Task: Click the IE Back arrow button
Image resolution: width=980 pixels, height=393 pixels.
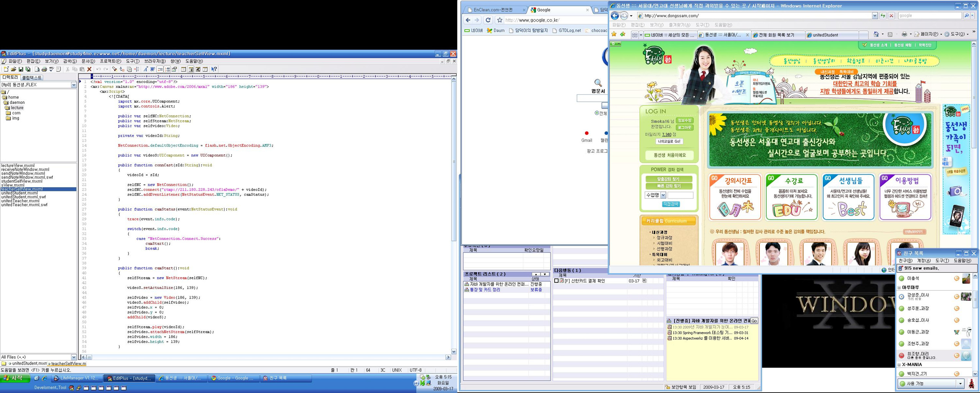Action: point(615,16)
